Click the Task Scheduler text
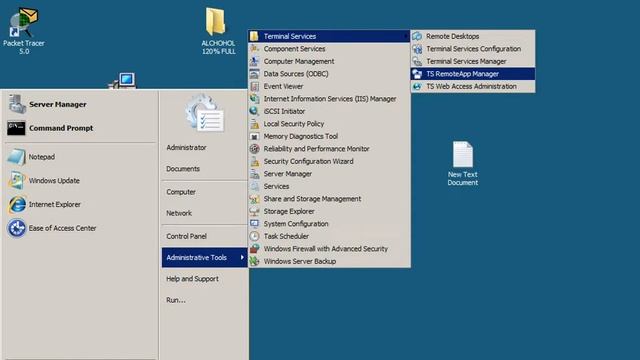Image resolution: width=640 pixels, height=360 pixels. [x=286, y=236]
